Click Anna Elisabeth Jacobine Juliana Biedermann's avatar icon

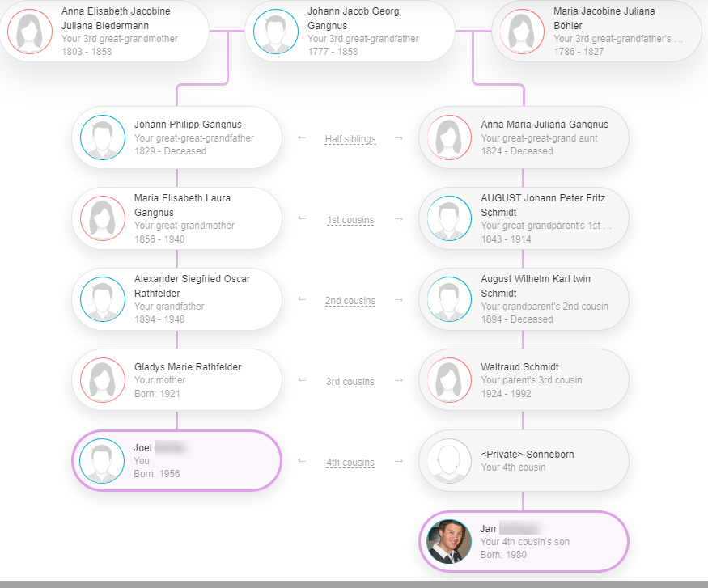click(x=30, y=32)
